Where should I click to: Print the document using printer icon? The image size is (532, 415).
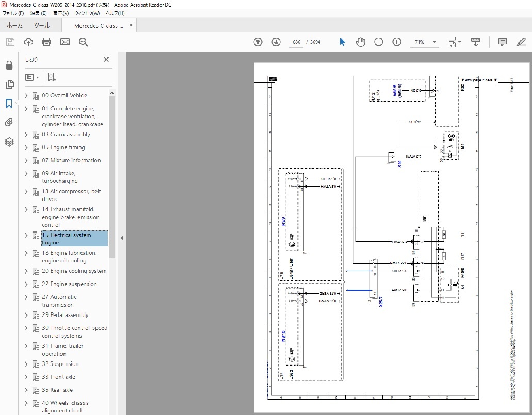(46, 42)
